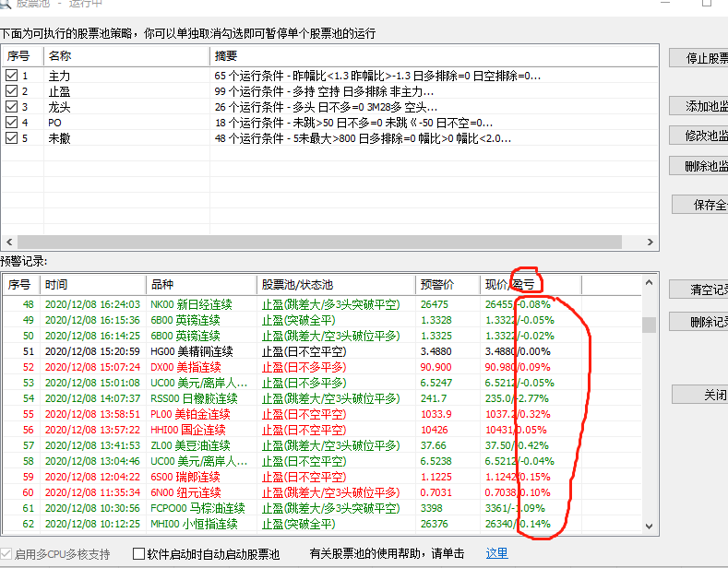Enable 软件启动时自动启动股票池 checkbox
728x568 pixels.
point(139,554)
